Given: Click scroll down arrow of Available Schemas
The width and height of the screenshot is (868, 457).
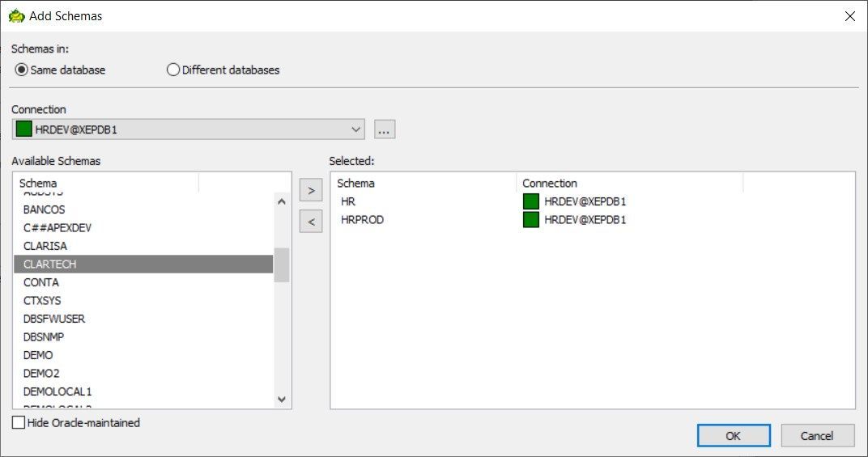Looking at the screenshot, I should [282, 399].
